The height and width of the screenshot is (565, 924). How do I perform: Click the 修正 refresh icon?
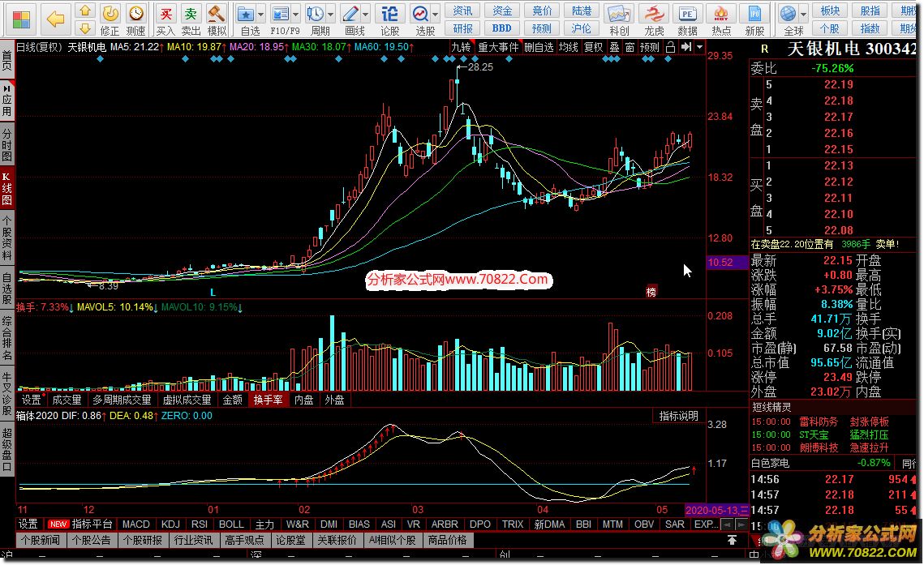click(110, 13)
